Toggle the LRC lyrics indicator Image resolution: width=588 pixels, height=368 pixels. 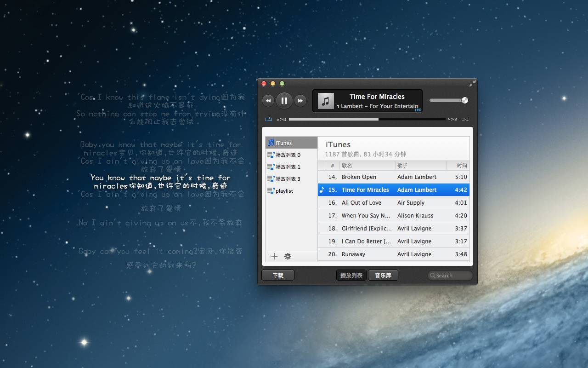click(x=418, y=110)
